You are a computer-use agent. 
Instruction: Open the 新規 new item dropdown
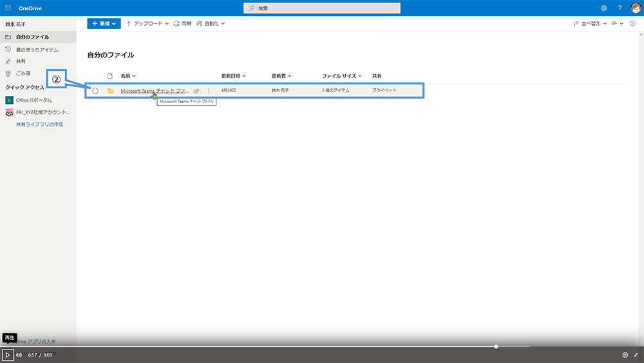104,23
